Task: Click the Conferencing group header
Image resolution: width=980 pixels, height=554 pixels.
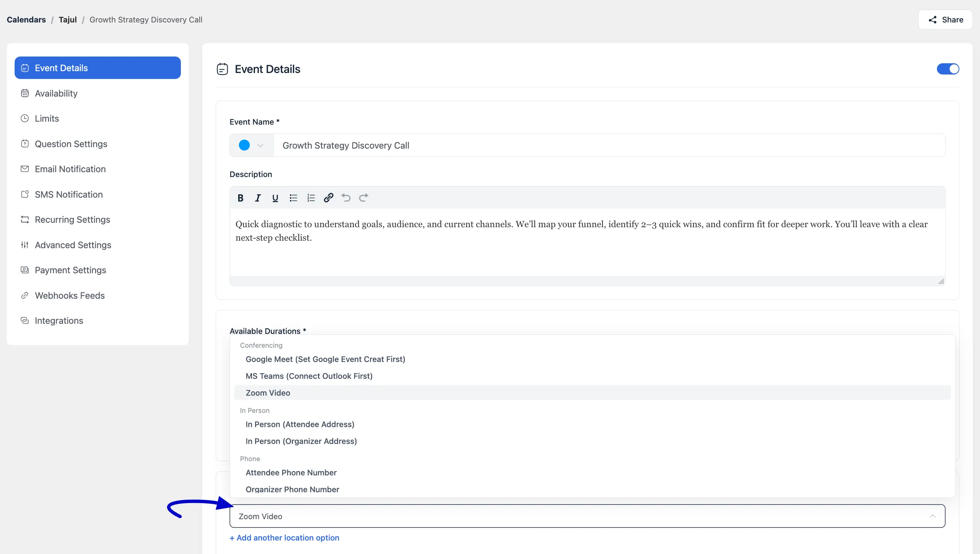Action: tap(261, 345)
